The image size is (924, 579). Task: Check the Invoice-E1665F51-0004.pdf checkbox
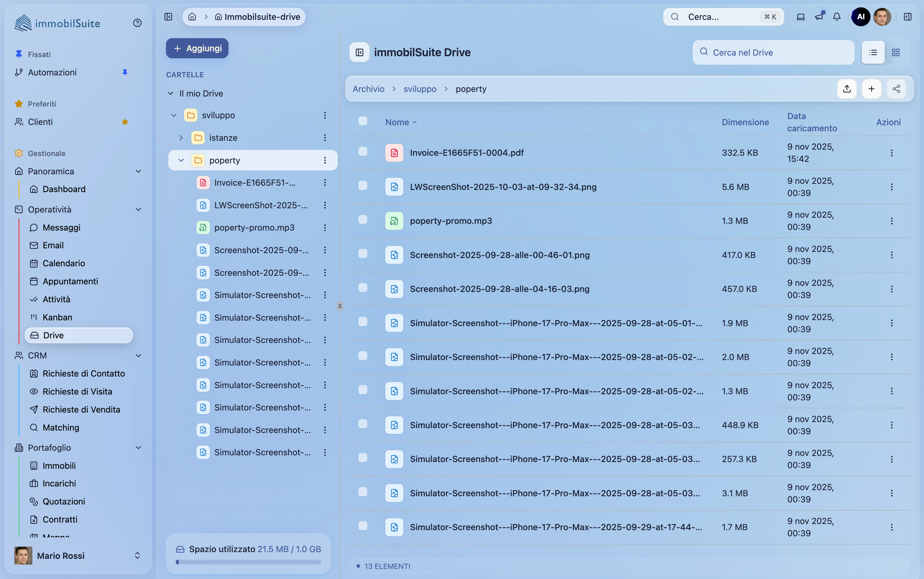[x=362, y=152]
